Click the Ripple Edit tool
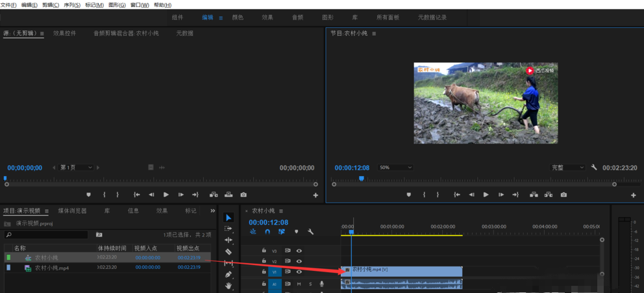This screenshot has height=293, width=644. pos(229,240)
